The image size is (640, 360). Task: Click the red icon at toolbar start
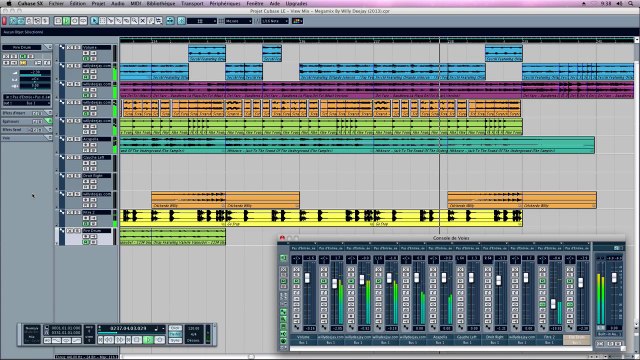coord(4,20)
